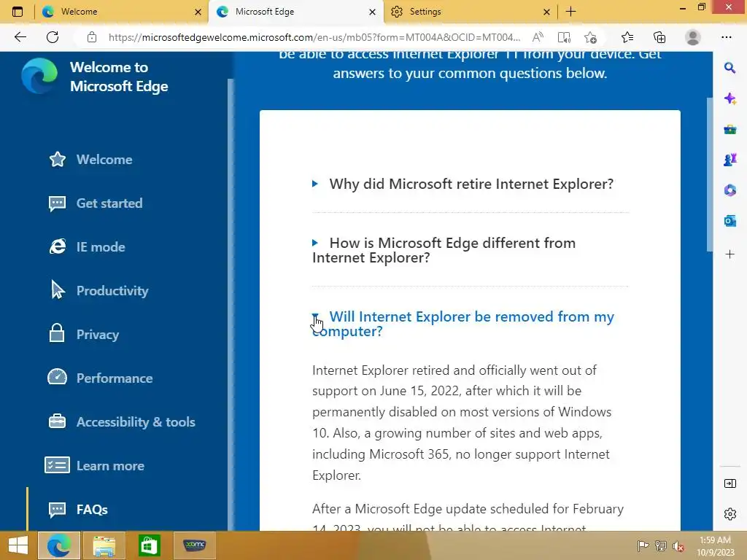The height and width of the screenshot is (560, 747).
Task: Collapse 'Will Internet Explorer be removed' question
Action: [x=463, y=324]
